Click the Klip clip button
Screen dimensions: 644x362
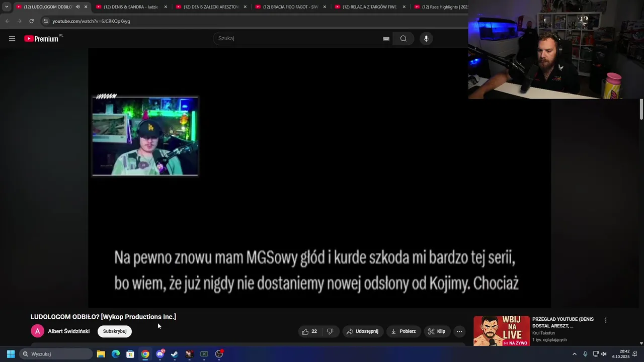437,331
